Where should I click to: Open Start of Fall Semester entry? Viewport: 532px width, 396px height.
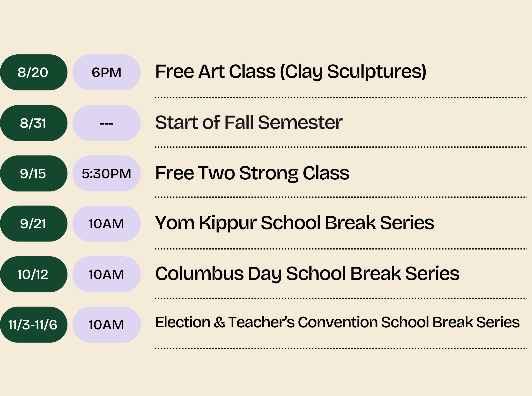click(x=249, y=122)
